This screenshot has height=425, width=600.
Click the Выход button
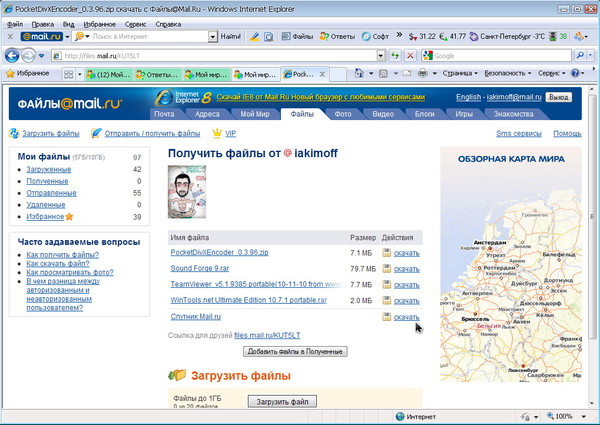tap(559, 97)
